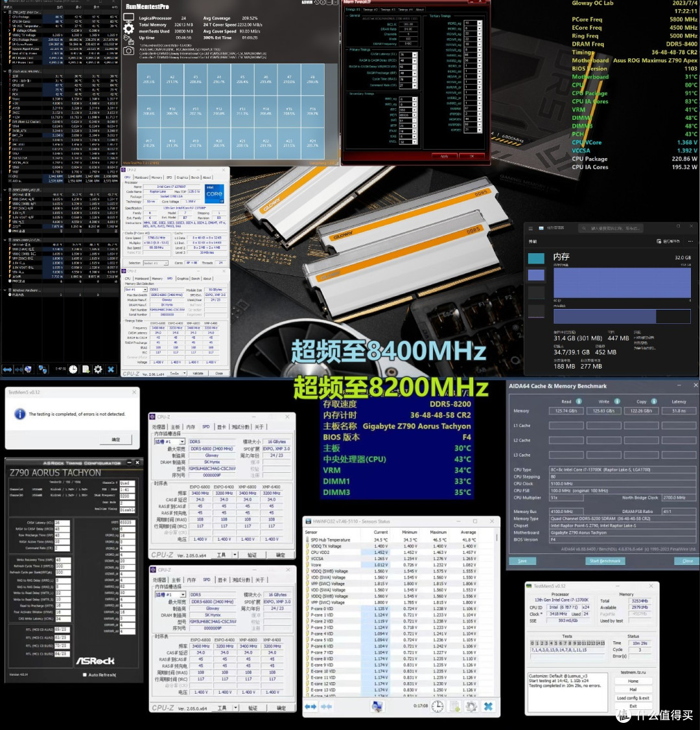
Task: Click Apply button in Mem TweakIt window
Action: tap(445, 156)
